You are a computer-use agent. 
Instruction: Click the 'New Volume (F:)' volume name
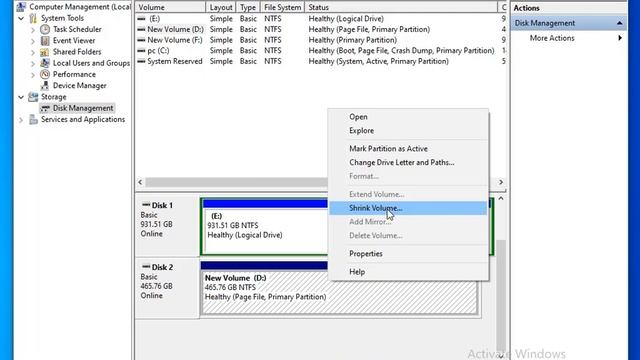(x=175, y=40)
